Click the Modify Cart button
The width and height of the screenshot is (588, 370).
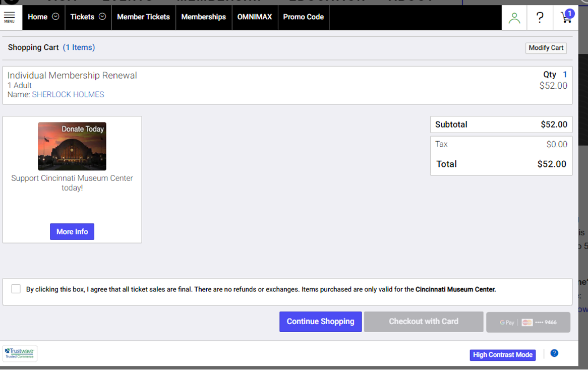(546, 48)
